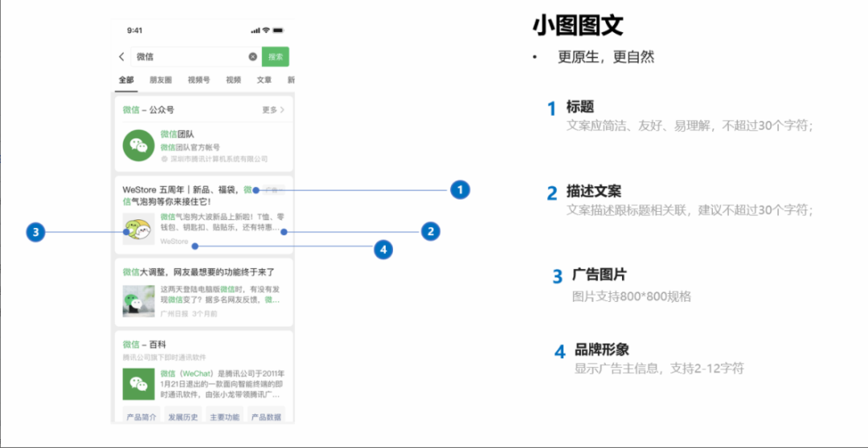
Task: Open the 视频号 tab
Action: 199,79
